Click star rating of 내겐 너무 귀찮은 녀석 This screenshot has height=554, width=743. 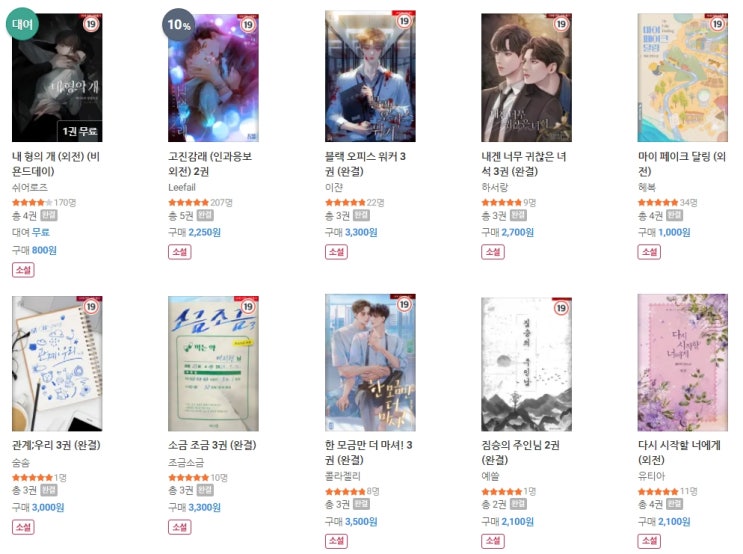click(x=501, y=202)
